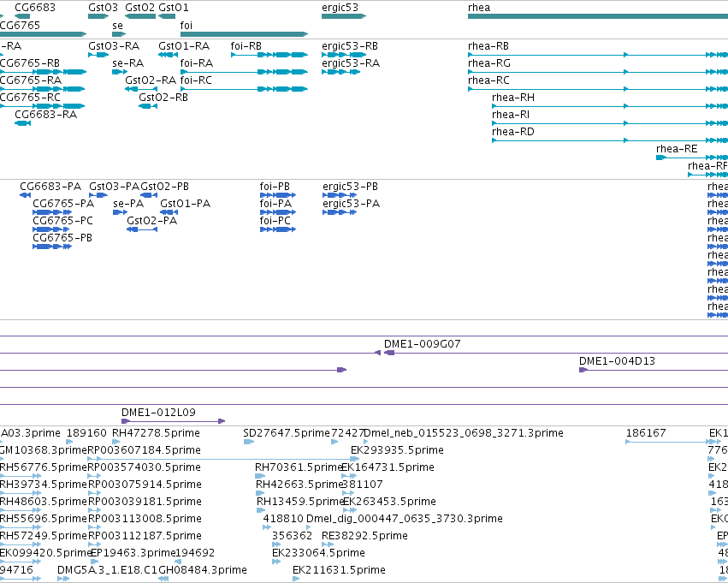Select transcript foi-RC

[x=244, y=89]
